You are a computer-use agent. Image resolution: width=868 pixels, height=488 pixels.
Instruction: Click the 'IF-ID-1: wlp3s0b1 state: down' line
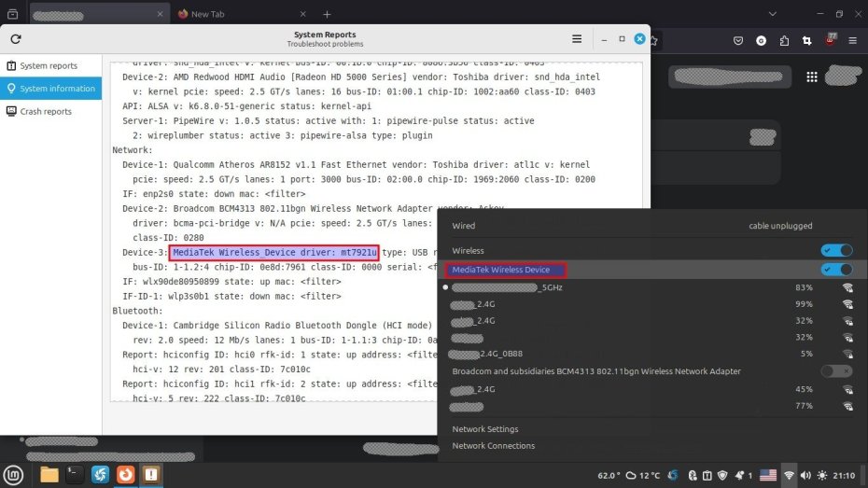pos(231,296)
